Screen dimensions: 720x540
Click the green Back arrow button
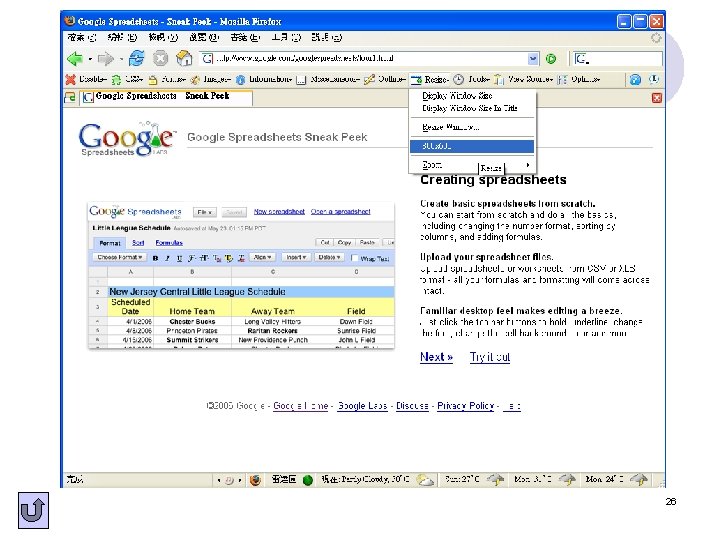(x=75, y=59)
